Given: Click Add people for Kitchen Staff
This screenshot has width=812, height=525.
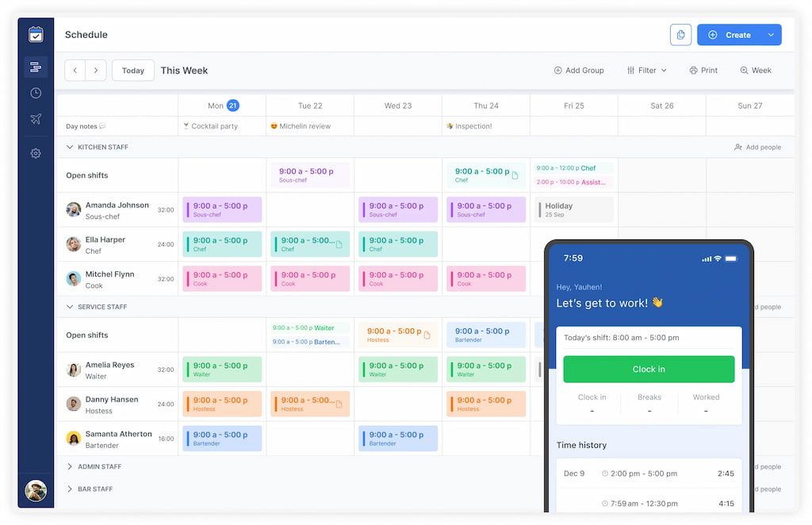Looking at the screenshot, I should tap(757, 147).
